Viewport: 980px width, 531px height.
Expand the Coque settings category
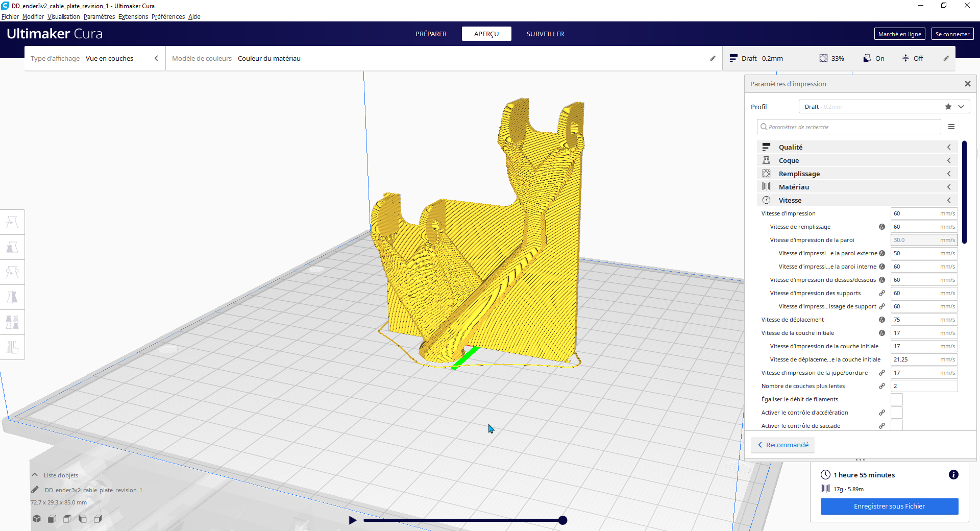point(857,160)
